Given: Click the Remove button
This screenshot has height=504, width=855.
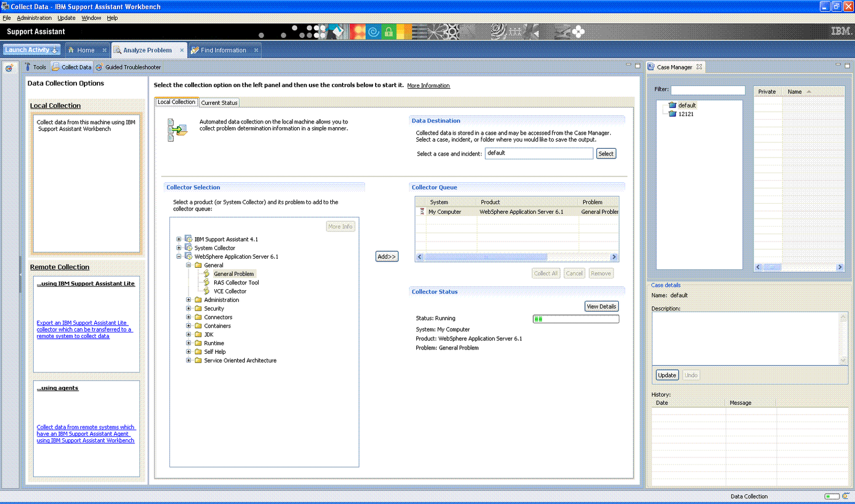Looking at the screenshot, I should coord(601,273).
